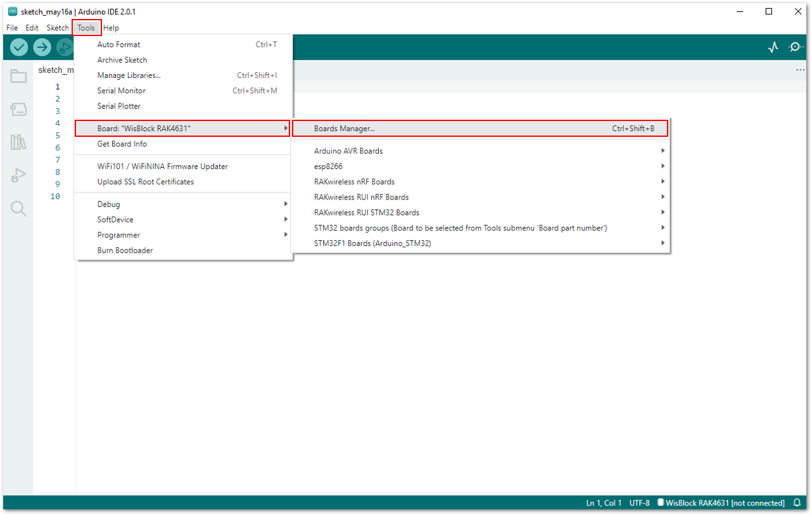Open Boards Manager... from submenu
Image resolution: width=812 pixels, height=515 pixels.
[x=480, y=129]
